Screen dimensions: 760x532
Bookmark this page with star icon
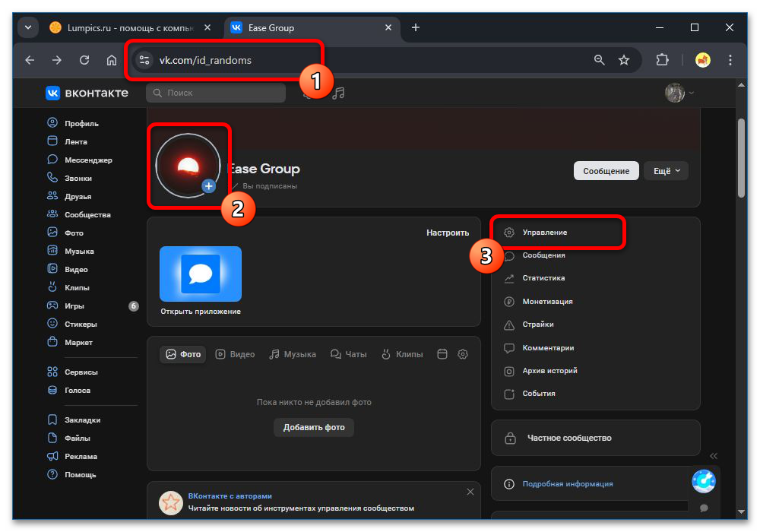[624, 60]
